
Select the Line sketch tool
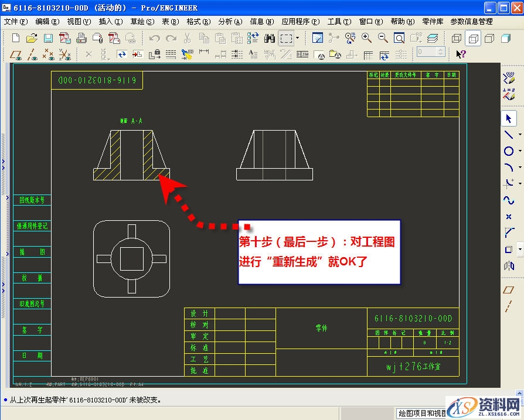[508, 134]
